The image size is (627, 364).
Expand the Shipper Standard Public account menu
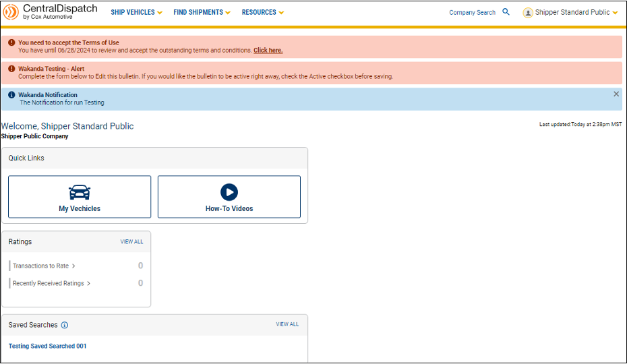click(576, 12)
